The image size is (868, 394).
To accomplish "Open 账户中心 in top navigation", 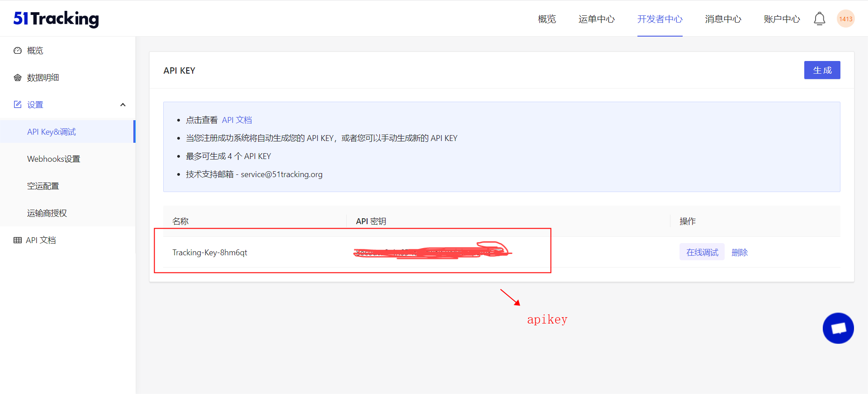I will [782, 19].
